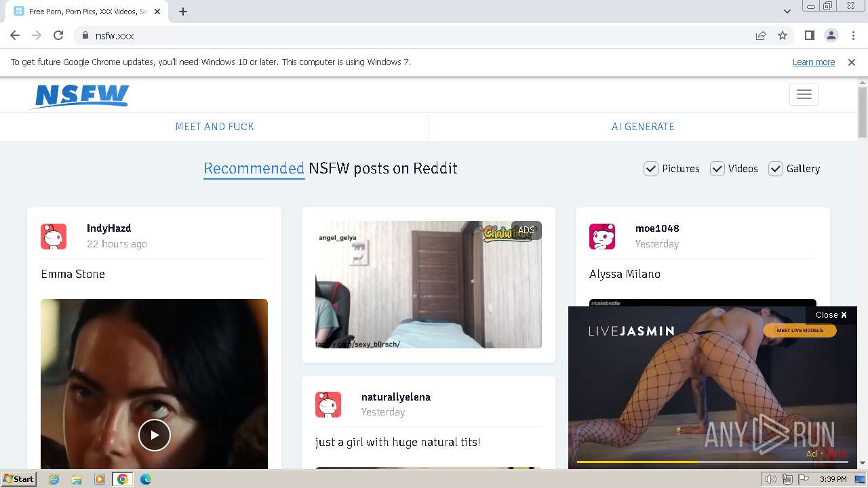
Task: Go back using the browser back arrow
Action: point(15,35)
